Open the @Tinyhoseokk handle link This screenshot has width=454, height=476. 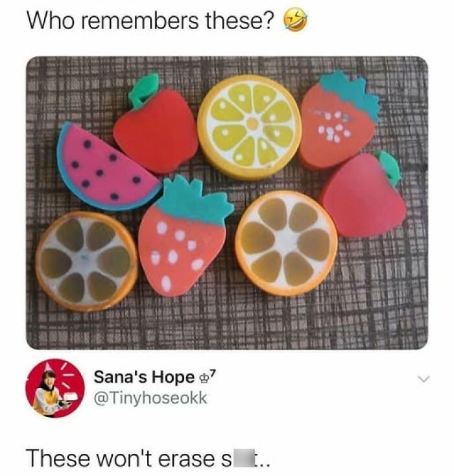(x=150, y=398)
